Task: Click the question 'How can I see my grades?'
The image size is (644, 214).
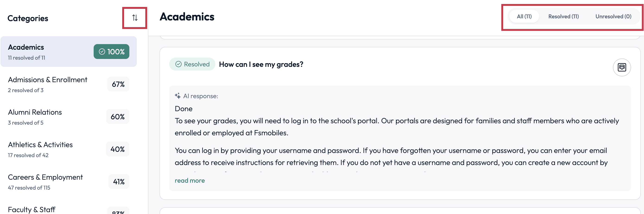Action: (x=261, y=64)
